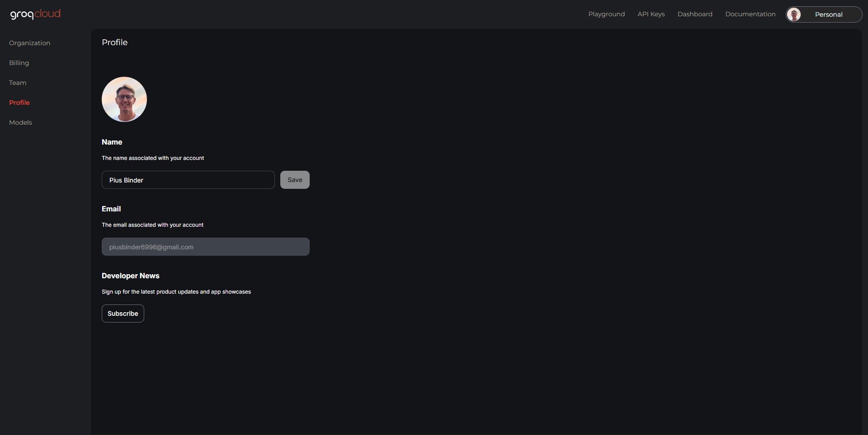Go to Team settings
Screen dimensions: 868x435
(18, 83)
